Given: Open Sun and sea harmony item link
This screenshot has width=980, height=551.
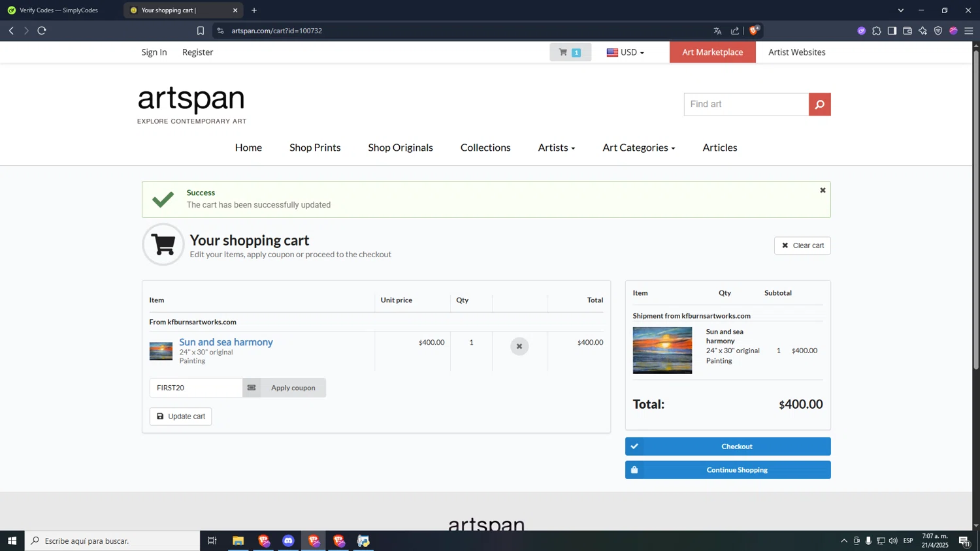Looking at the screenshot, I should (226, 342).
